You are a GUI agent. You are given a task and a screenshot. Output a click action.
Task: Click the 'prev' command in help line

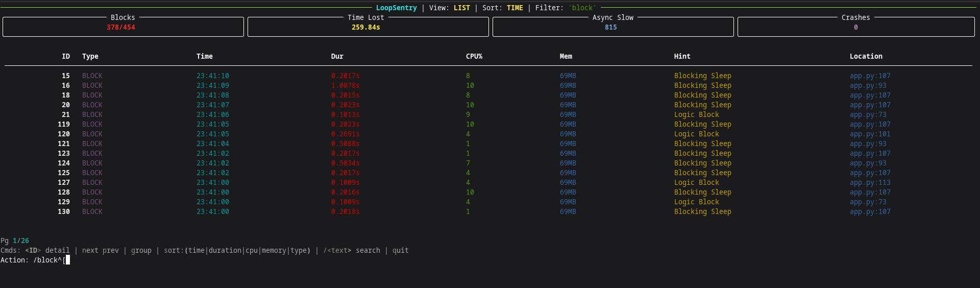111,251
